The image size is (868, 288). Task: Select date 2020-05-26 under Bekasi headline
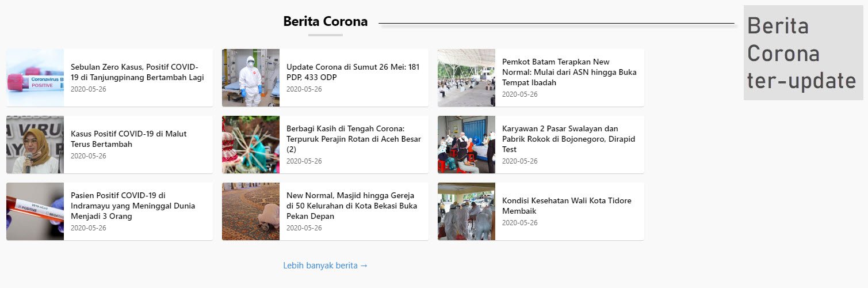[x=304, y=228]
